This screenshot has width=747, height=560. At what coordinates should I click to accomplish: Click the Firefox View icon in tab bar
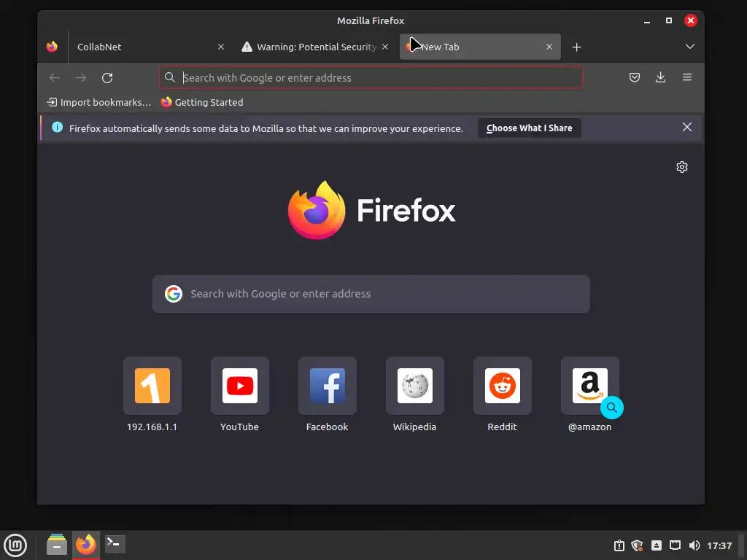pos(52,47)
